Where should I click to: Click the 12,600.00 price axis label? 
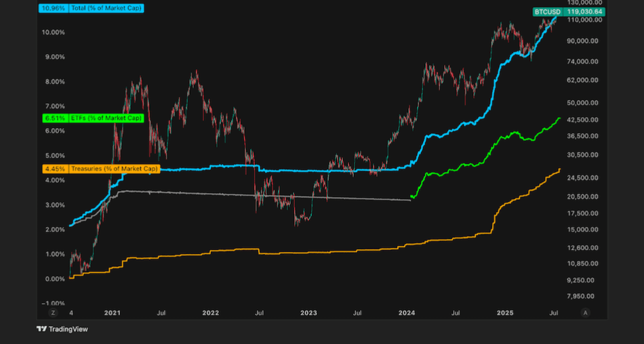(583, 248)
